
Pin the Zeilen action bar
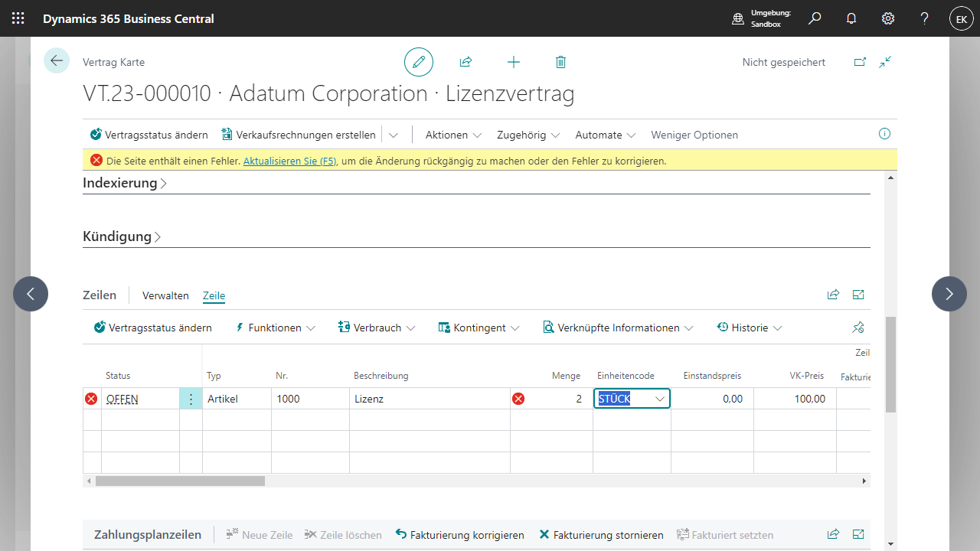857,328
